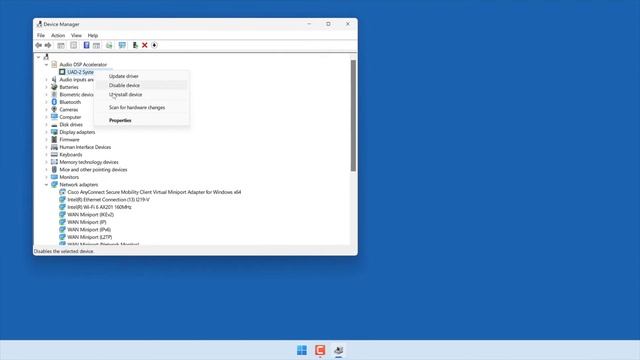Click the Batteries category icon

[x=54, y=87]
